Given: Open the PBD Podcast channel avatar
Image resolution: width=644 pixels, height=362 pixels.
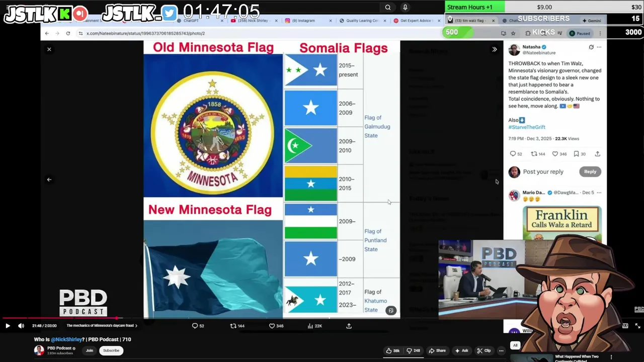Looking at the screenshot, I should pyautogui.click(x=39, y=350).
